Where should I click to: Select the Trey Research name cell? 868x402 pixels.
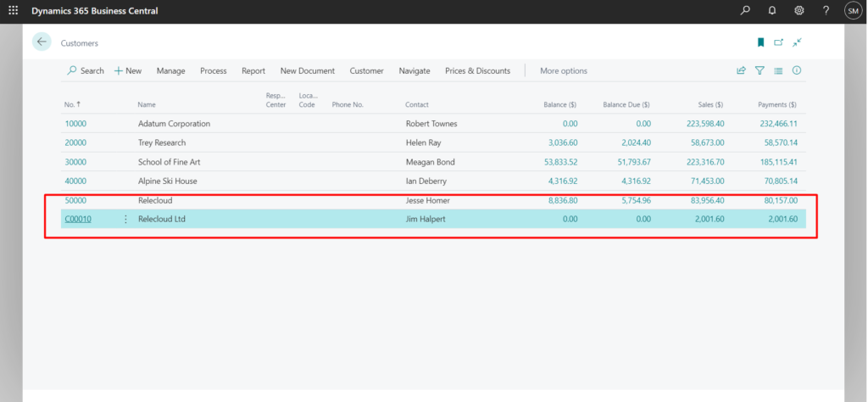pos(162,142)
